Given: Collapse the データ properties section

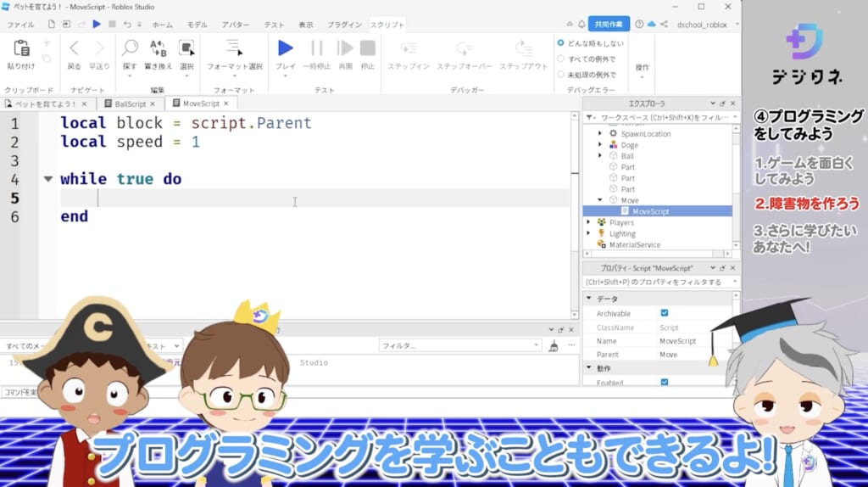Looking at the screenshot, I should (x=589, y=298).
